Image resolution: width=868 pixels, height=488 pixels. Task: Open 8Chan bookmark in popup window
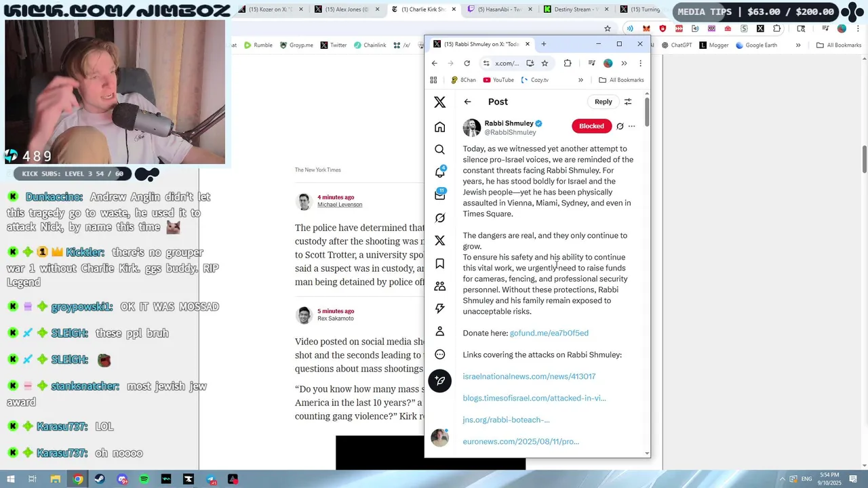coord(463,80)
